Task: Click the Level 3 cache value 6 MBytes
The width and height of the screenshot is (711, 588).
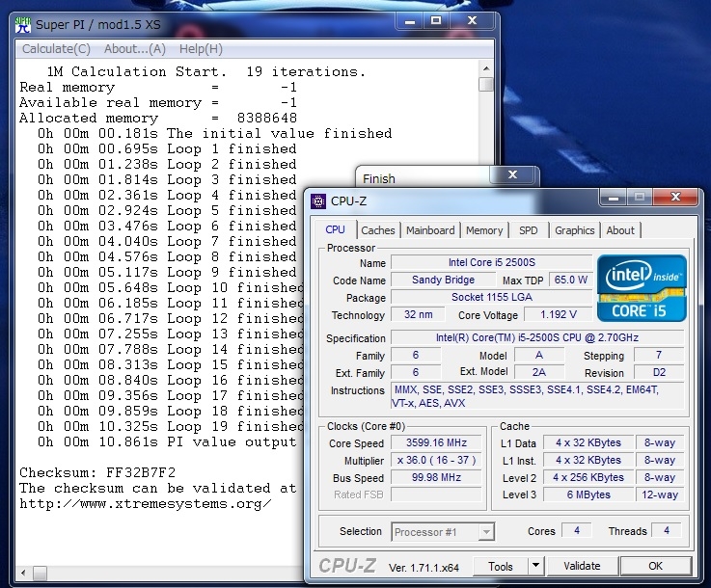Action: point(588,494)
